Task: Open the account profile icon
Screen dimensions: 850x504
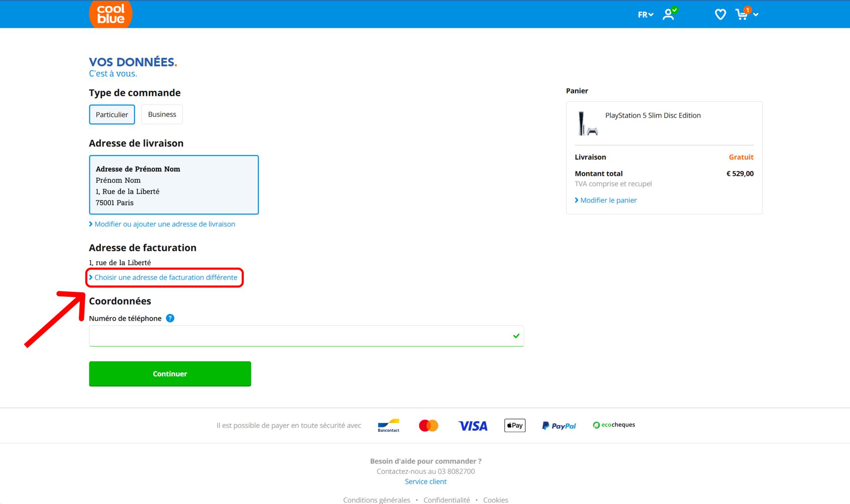Action: pyautogui.click(x=670, y=14)
